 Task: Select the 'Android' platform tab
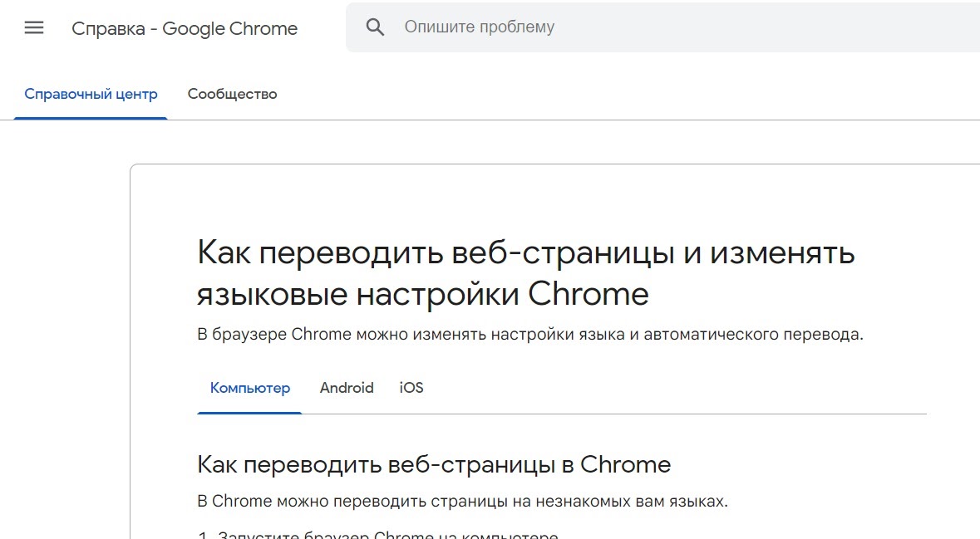[347, 388]
